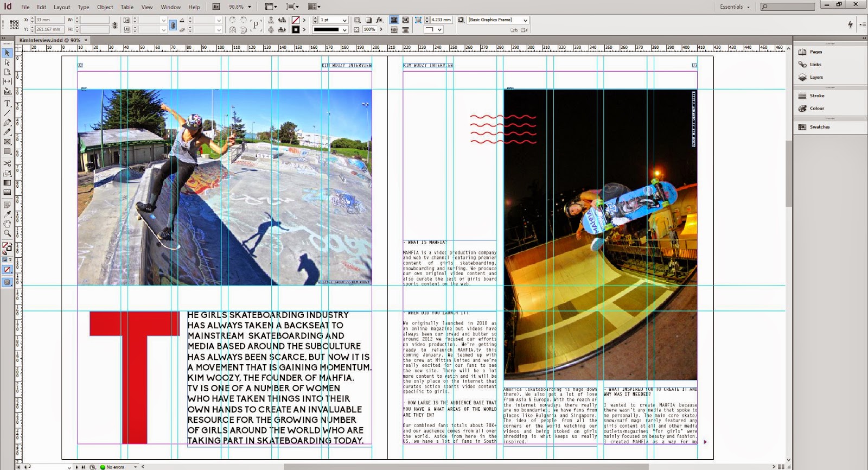Open the File menu
Image resolution: width=868 pixels, height=470 pixels.
click(25, 7)
